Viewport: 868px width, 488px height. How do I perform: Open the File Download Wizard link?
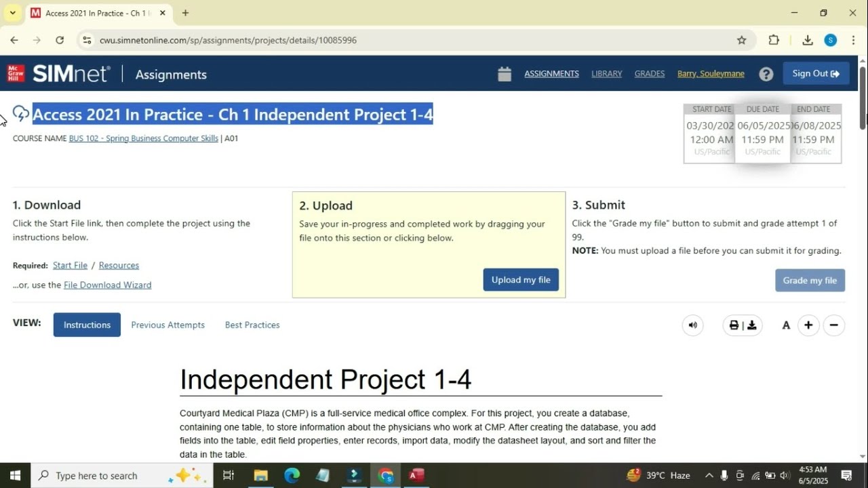pyautogui.click(x=107, y=285)
